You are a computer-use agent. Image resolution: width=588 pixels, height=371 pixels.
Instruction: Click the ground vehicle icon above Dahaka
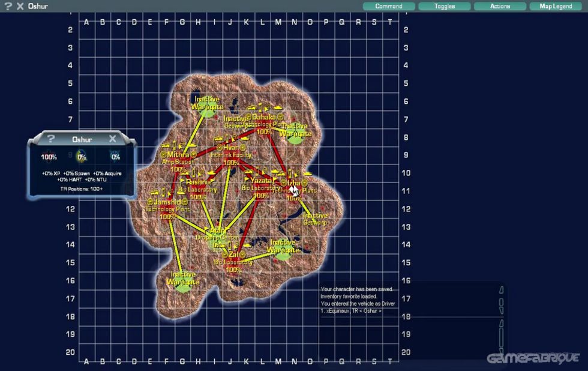pos(251,109)
